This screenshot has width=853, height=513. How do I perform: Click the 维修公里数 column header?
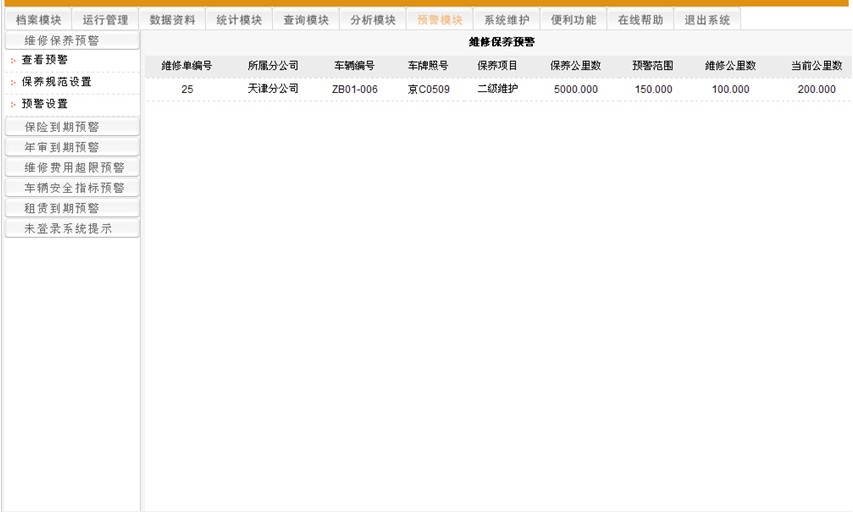pyautogui.click(x=731, y=66)
